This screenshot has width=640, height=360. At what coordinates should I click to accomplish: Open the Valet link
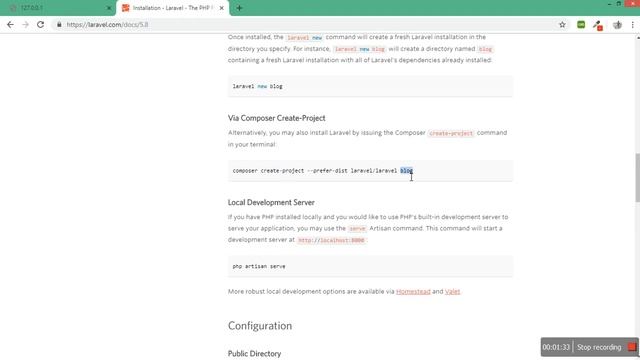(452, 291)
